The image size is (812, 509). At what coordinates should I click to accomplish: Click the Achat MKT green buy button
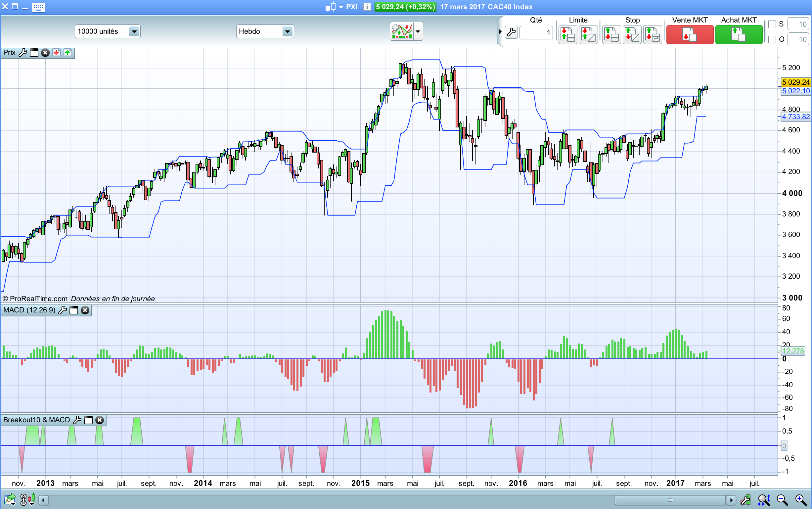coord(739,35)
